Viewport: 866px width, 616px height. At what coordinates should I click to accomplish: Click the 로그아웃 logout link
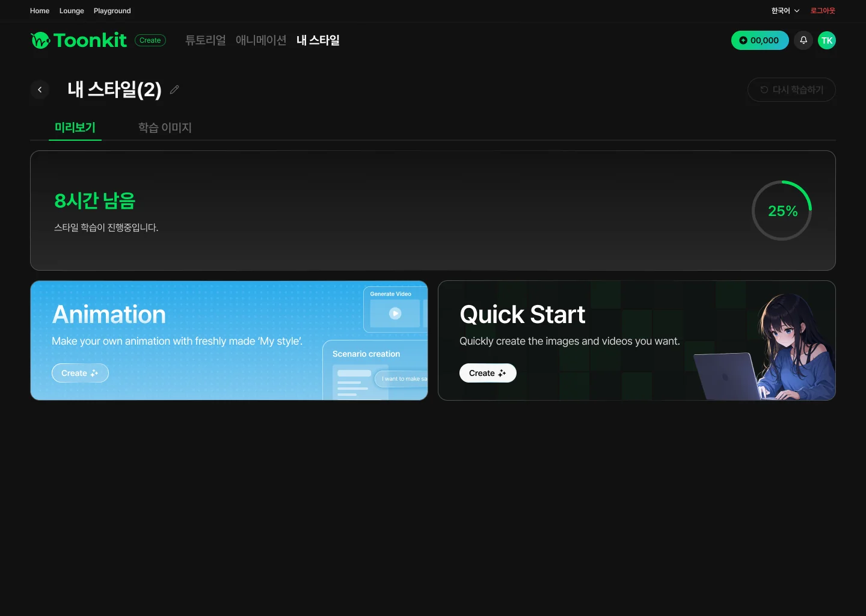[823, 11]
